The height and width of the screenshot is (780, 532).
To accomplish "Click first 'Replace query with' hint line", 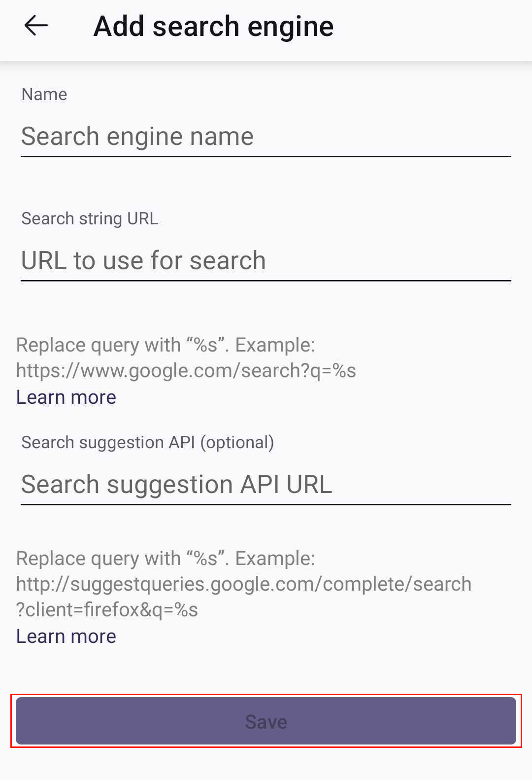I will click(165, 345).
